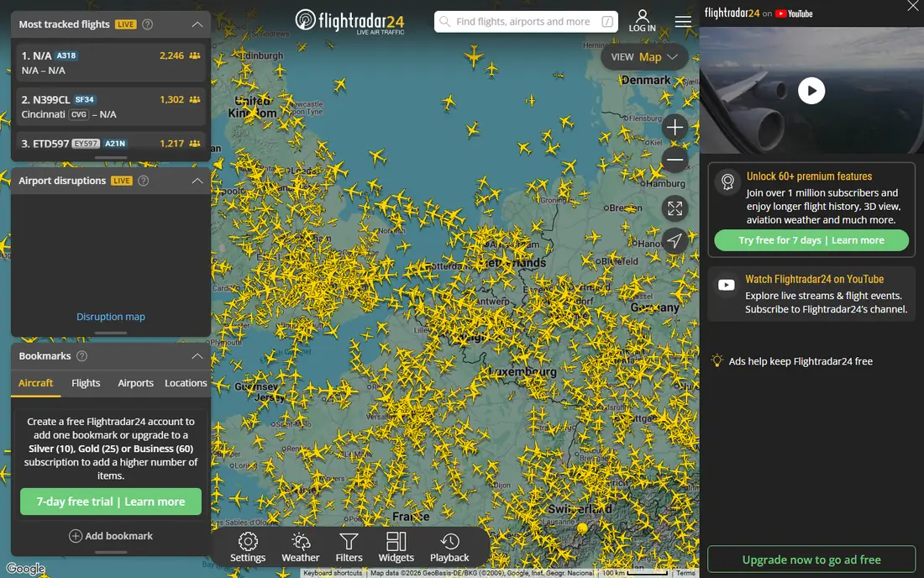Click the A21N aircraft type badge
This screenshot has width=924, height=578.
[115, 143]
